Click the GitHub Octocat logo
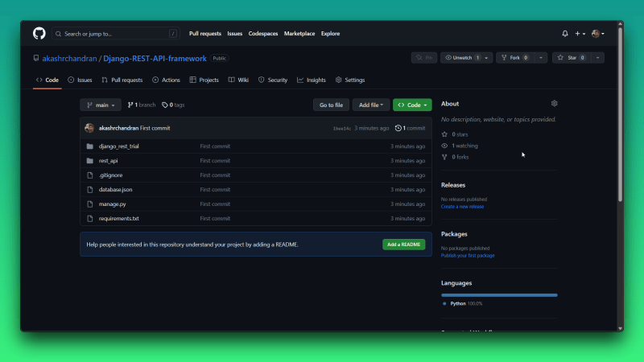The height and width of the screenshot is (362, 644). 39,33
